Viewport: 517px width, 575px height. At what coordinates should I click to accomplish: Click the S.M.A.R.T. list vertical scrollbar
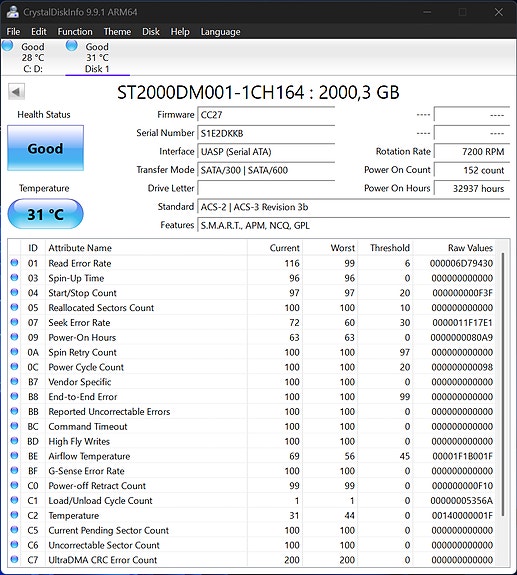[x=502, y=384]
